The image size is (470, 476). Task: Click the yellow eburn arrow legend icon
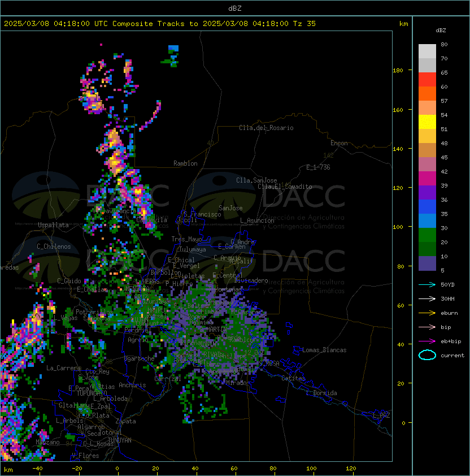point(427,313)
